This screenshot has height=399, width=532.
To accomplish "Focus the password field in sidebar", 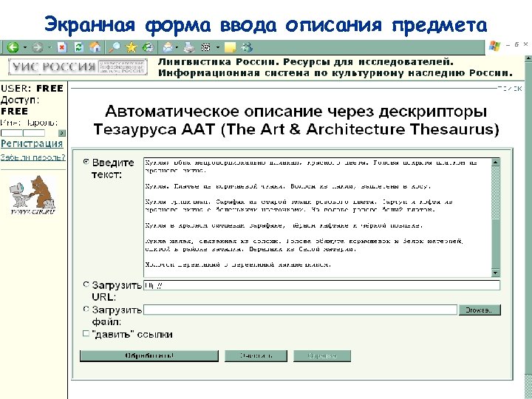I will click(34, 133).
